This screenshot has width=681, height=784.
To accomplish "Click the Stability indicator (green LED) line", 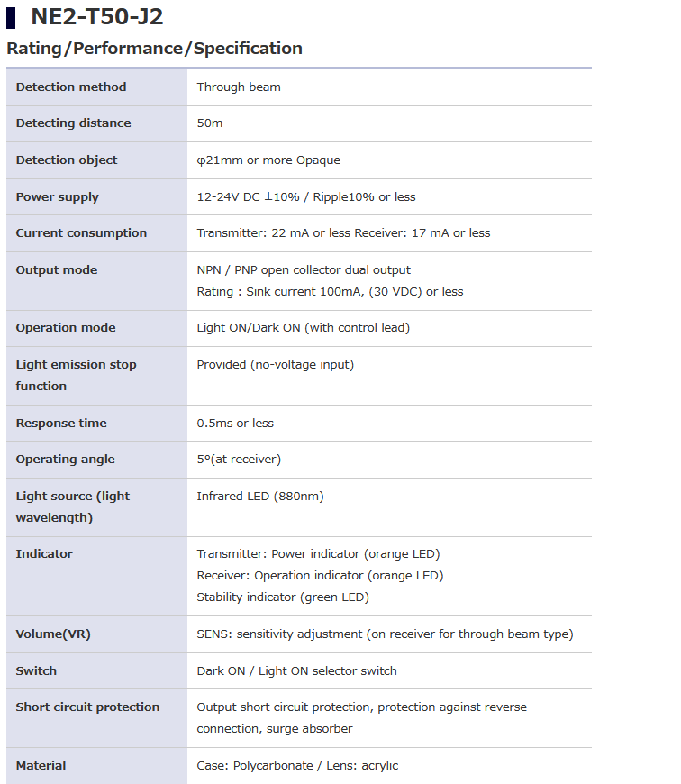I will tap(283, 597).
